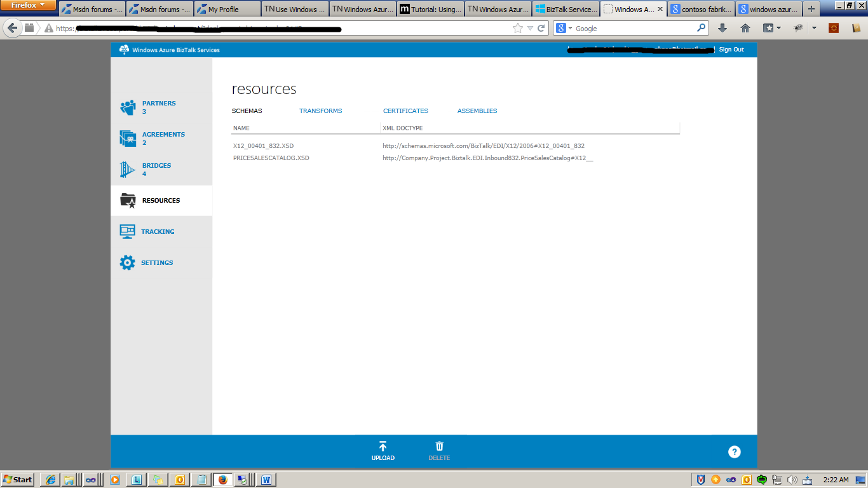Viewport: 868px width, 488px height.
Task: Click the Upload arrow icon
Action: click(x=383, y=447)
